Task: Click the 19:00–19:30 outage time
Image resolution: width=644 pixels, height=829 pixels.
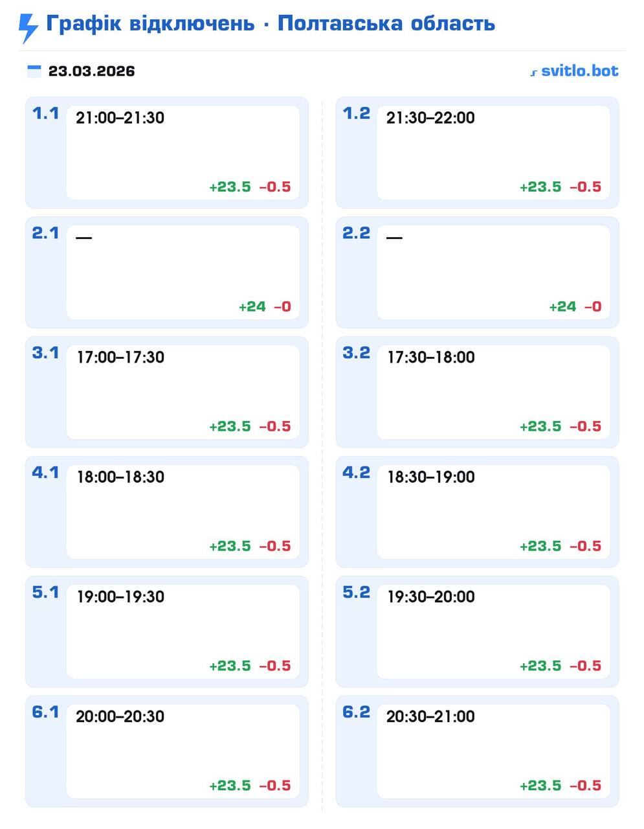Action: pos(120,597)
